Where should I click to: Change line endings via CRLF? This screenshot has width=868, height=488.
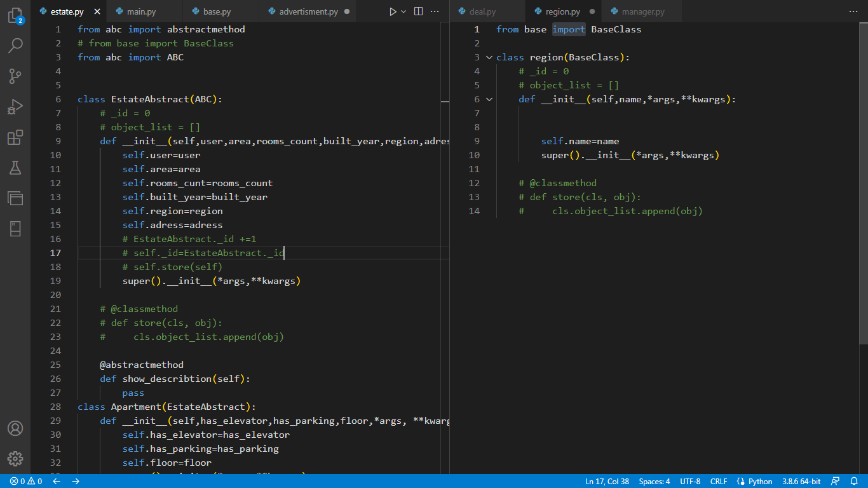click(x=719, y=481)
